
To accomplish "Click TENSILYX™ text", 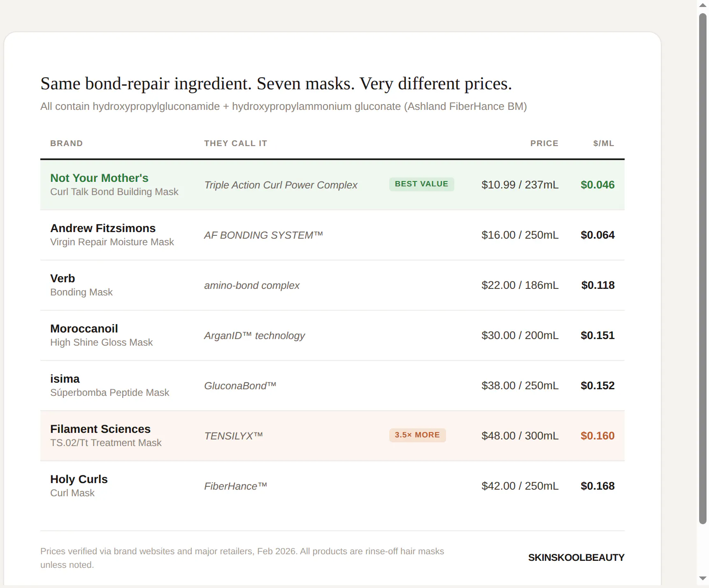I will [x=233, y=436].
